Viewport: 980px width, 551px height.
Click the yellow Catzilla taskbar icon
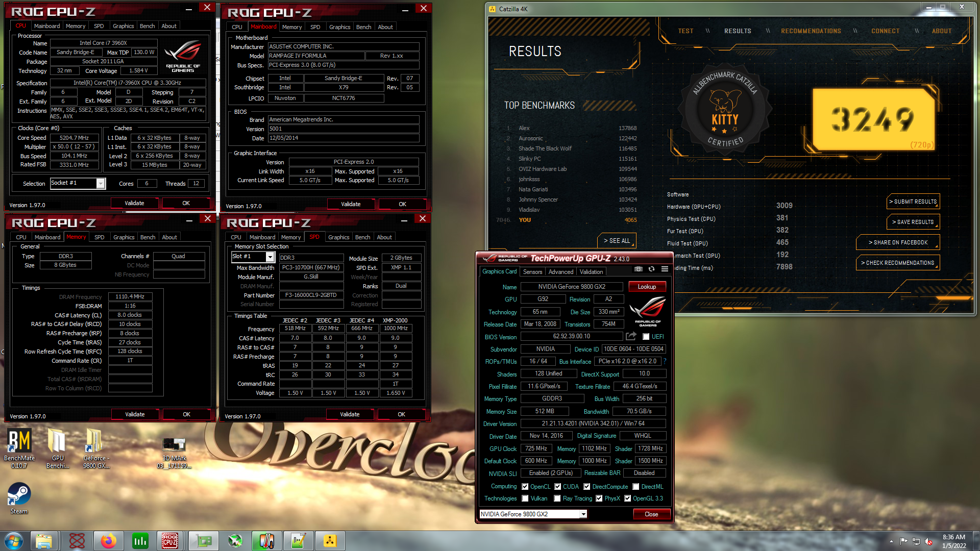point(330,541)
